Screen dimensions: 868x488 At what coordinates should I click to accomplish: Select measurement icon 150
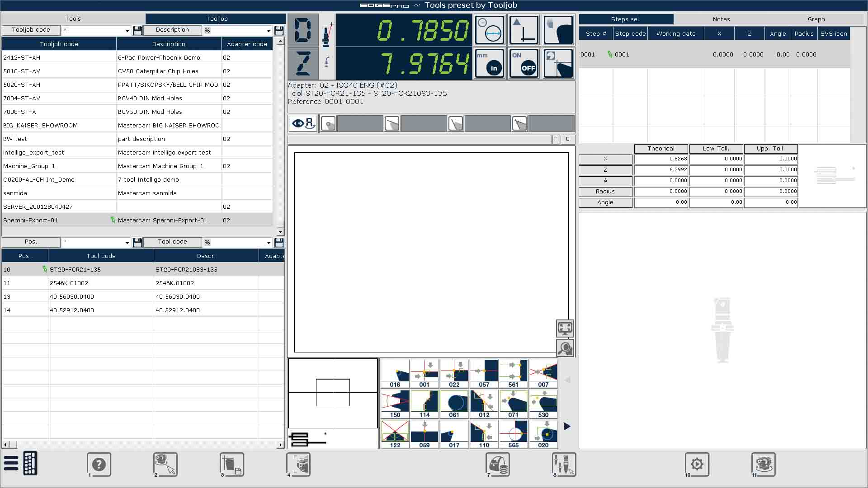[x=395, y=404]
